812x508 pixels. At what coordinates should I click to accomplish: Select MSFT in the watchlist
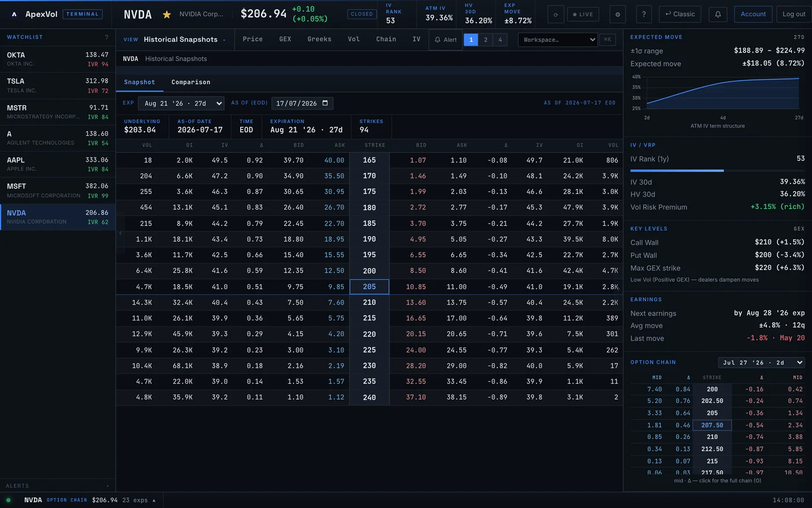57,190
